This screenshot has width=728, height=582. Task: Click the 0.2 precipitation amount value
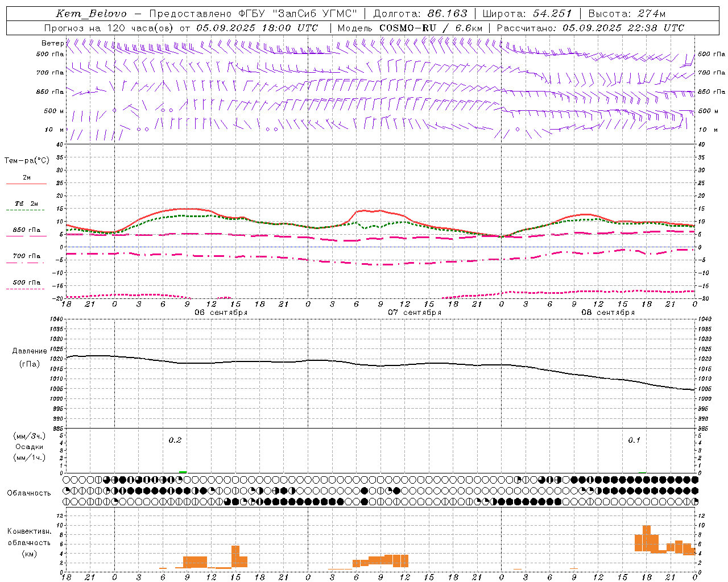coord(175,440)
